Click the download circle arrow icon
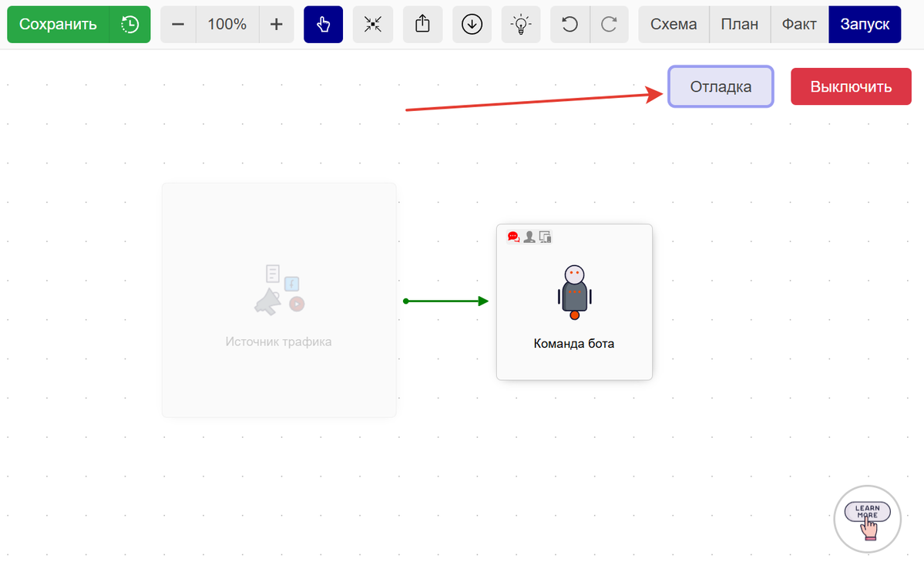The width and height of the screenshot is (924, 569). pos(472,24)
